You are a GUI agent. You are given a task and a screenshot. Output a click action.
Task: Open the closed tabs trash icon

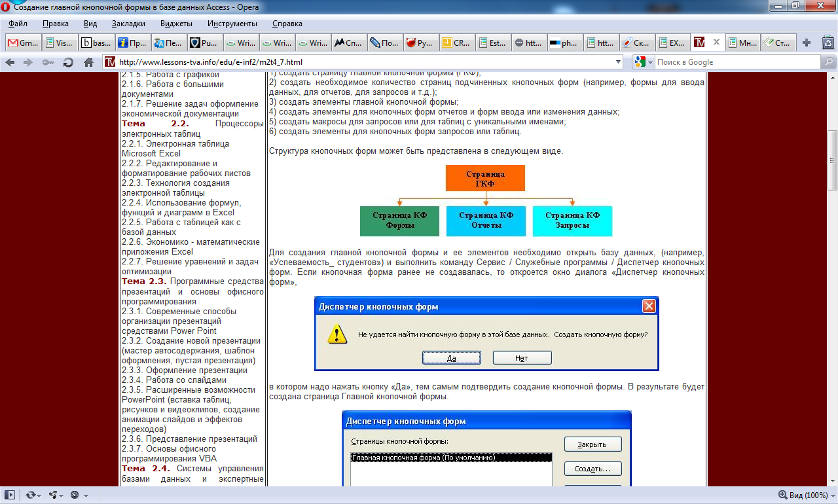click(x=828, y=43)
